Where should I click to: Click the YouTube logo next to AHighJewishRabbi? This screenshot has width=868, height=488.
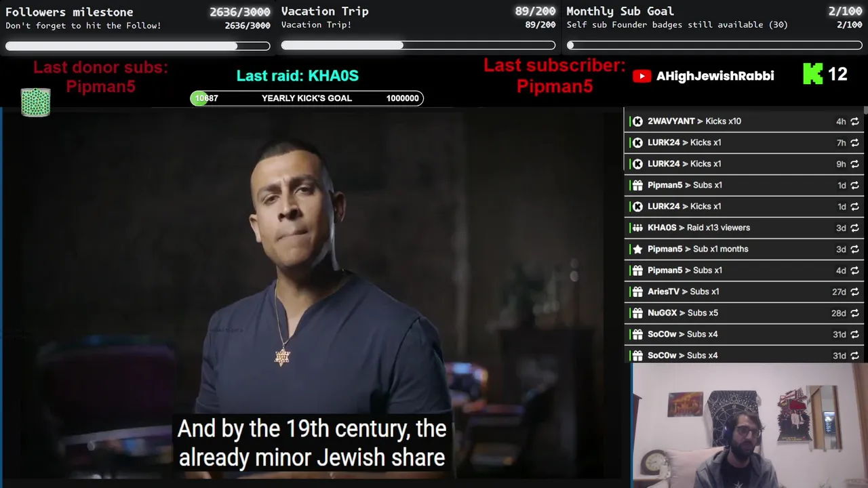(642, 76)
